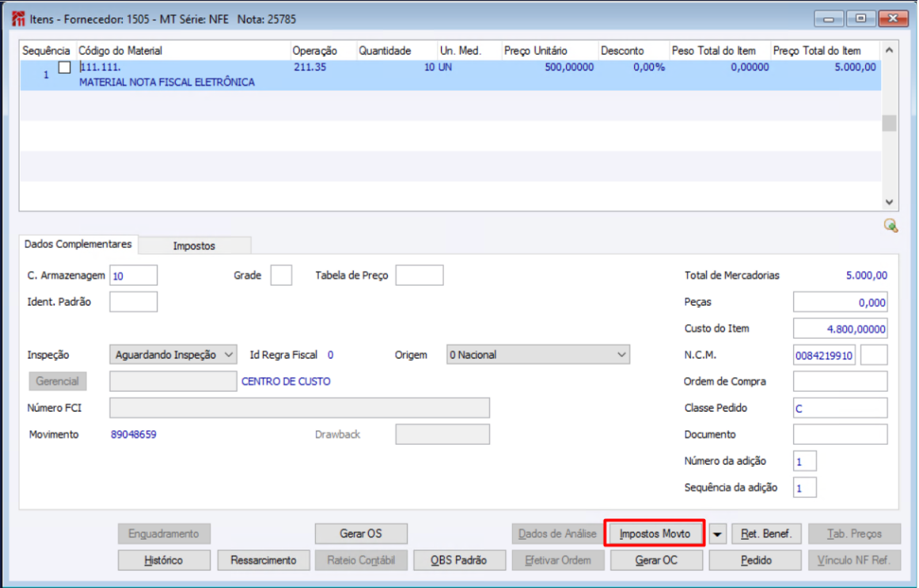Open the Inspeção dropdown
This screenshot has width=919, height=588.
pos(173,355)
